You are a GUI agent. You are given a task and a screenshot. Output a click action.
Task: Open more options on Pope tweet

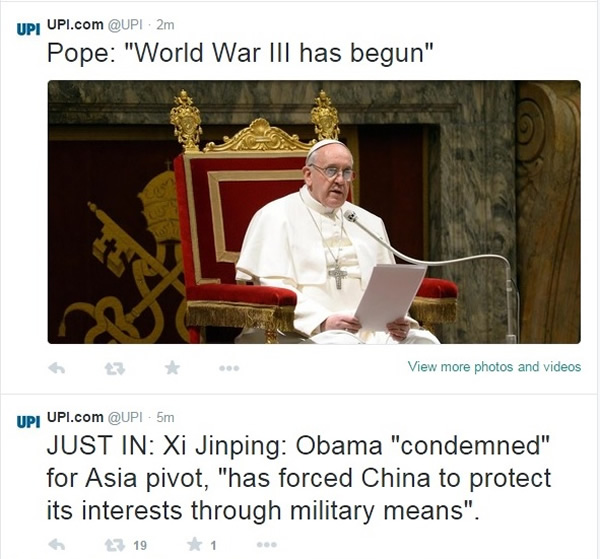(x=229, y=368)
